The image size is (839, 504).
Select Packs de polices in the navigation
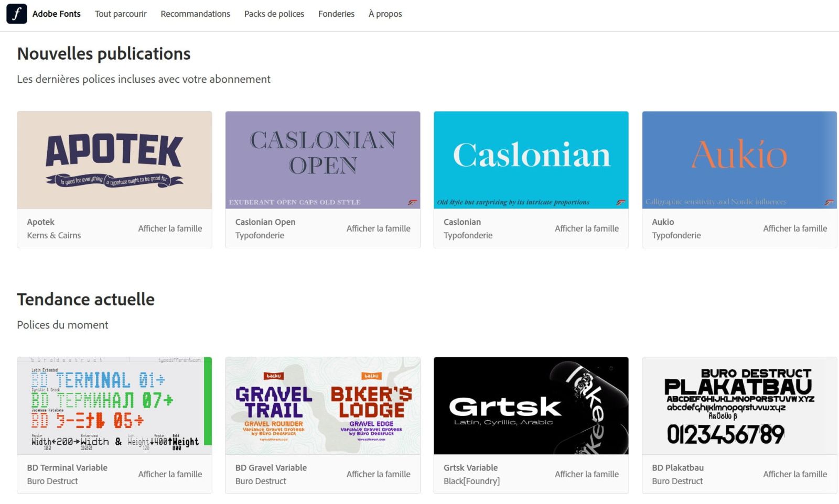point(274,14)
